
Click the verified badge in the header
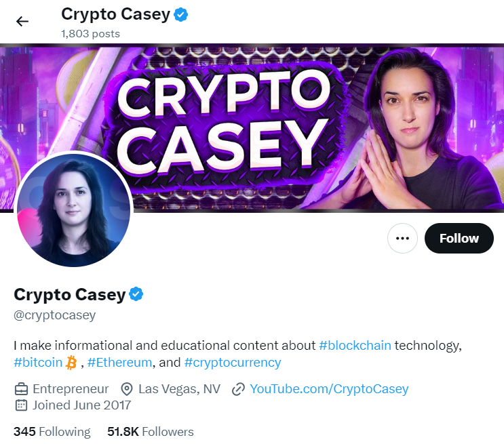pyautogui.click(x=181, y=15)
